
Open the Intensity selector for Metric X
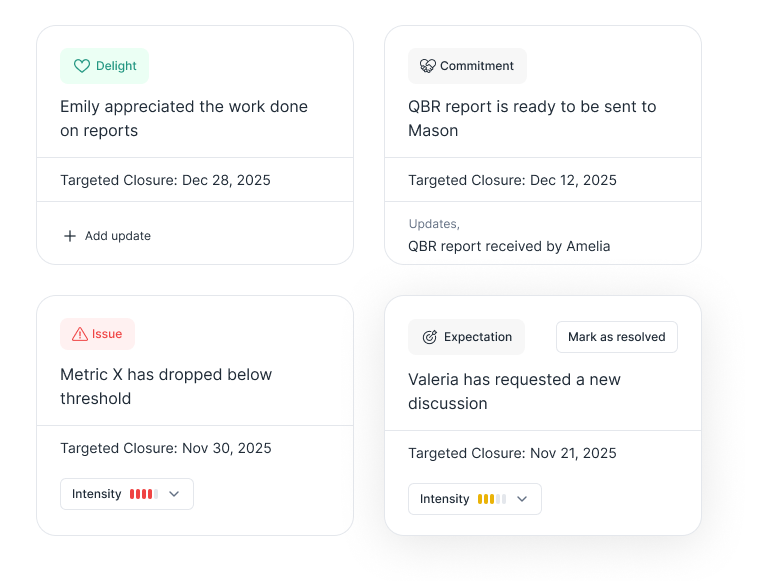click(127, 494)
